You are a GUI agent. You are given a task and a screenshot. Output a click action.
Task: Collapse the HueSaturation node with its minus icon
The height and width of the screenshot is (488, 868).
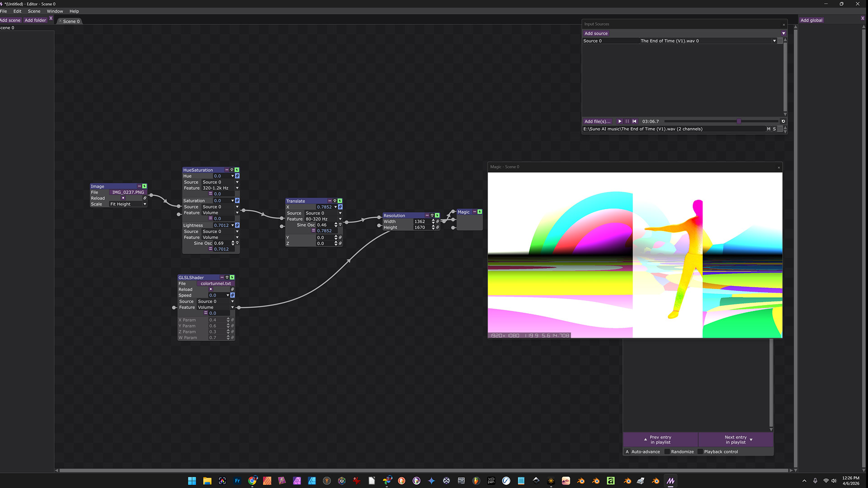point(226,170)
